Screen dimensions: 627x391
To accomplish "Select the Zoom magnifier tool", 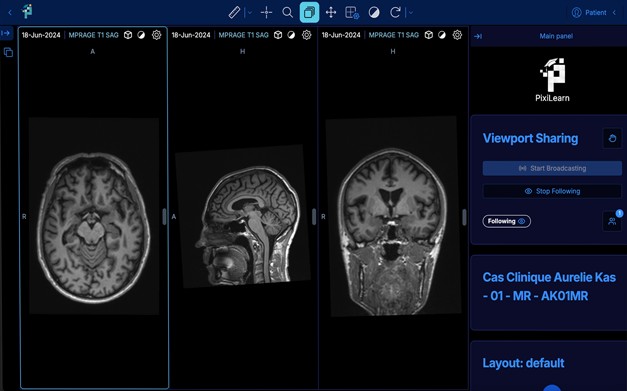I will coord(288,12).
